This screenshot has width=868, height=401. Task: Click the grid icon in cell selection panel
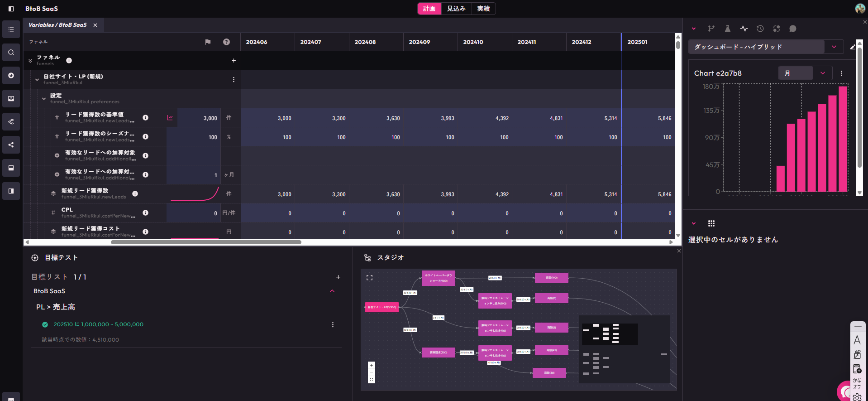(711, 223)
